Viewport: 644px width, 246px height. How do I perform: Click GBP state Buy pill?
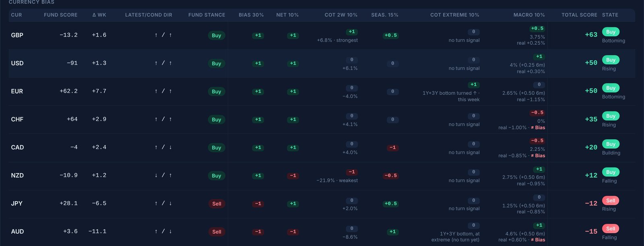tap(611, 32)
